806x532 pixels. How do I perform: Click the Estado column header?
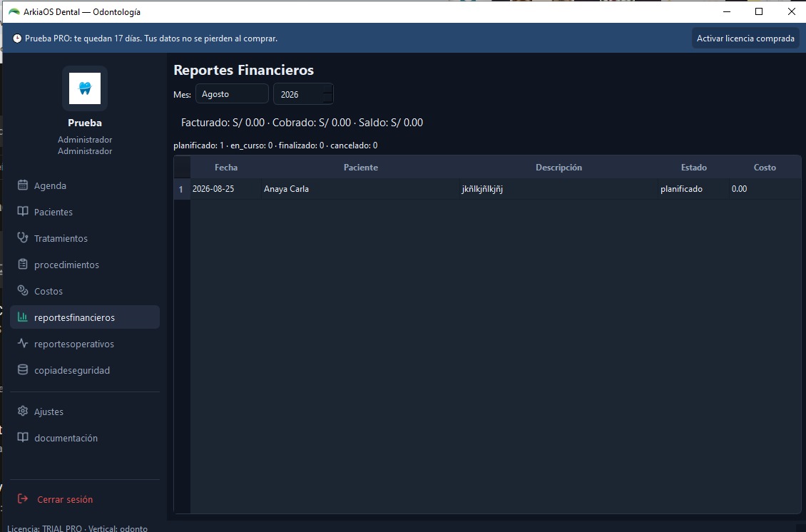pyautogui.click(x=693, y=168)
